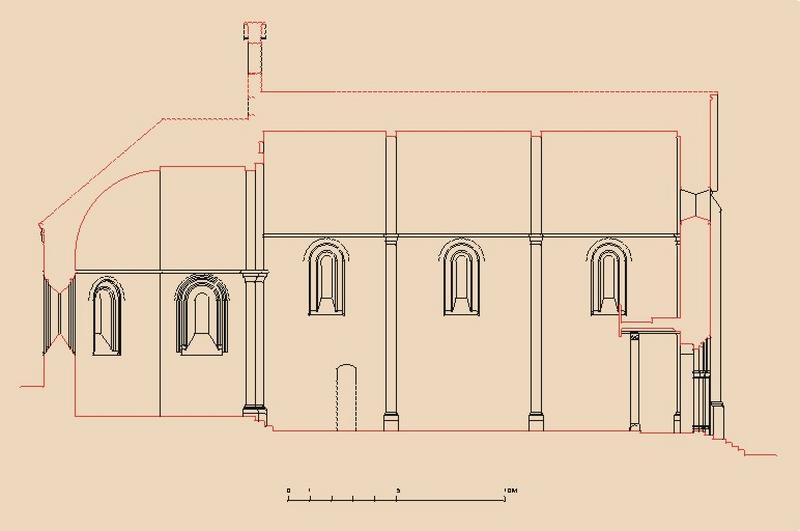The width and height of the screenshot is (800, 531).
Task: Select the splayed opening in upper right wall
Action: point(699,205)
